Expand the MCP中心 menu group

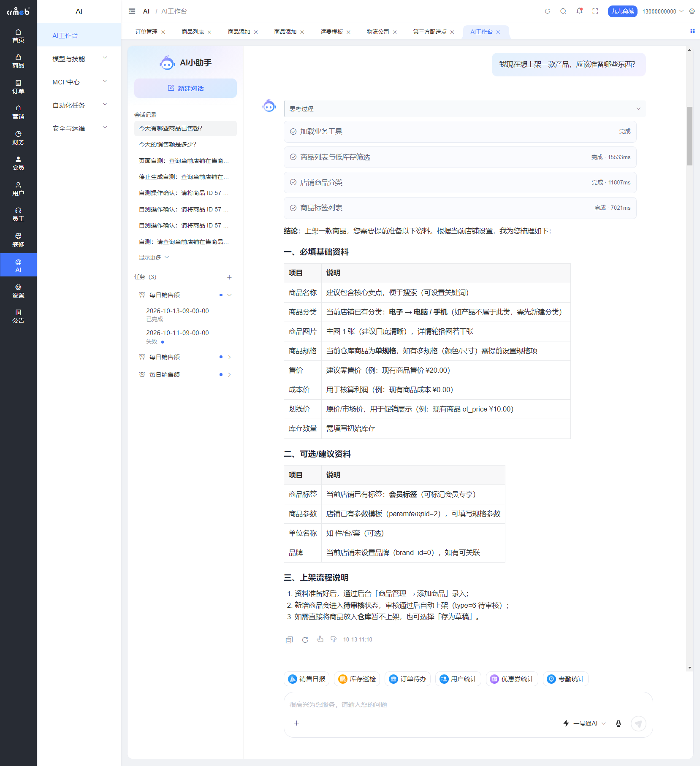79,82
